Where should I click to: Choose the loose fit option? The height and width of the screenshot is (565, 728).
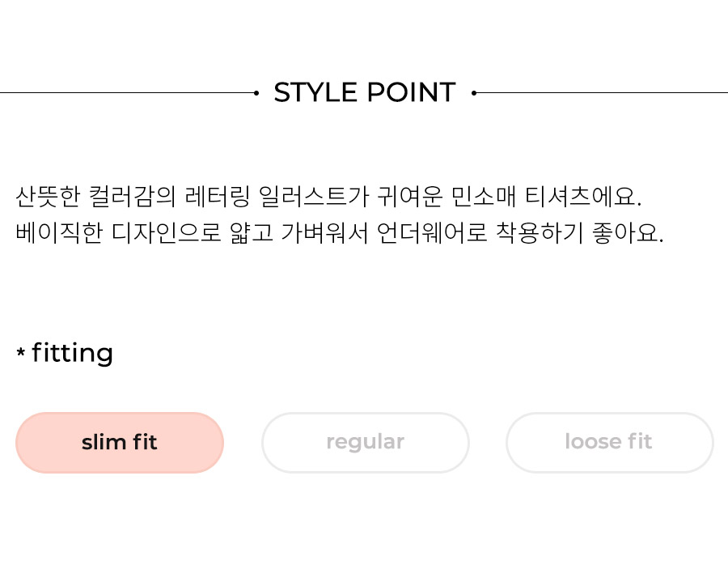pyautogui.click(x=610, y=442)
